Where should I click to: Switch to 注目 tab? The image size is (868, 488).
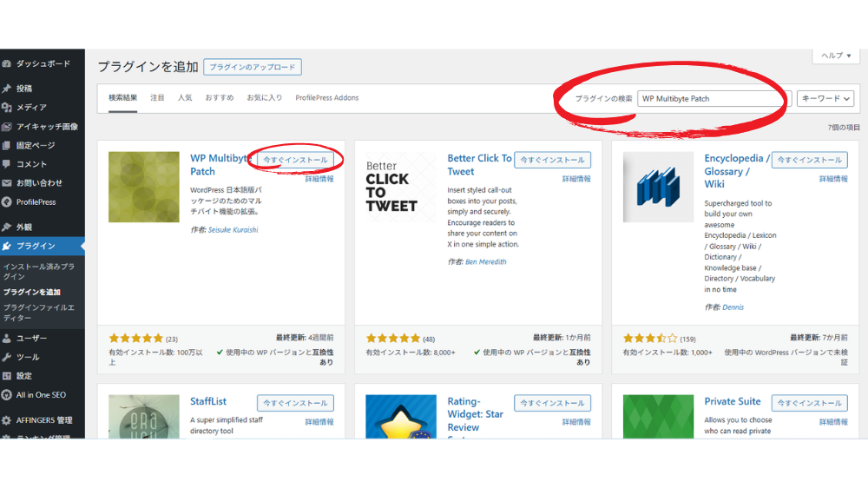(x=157, y=98)
